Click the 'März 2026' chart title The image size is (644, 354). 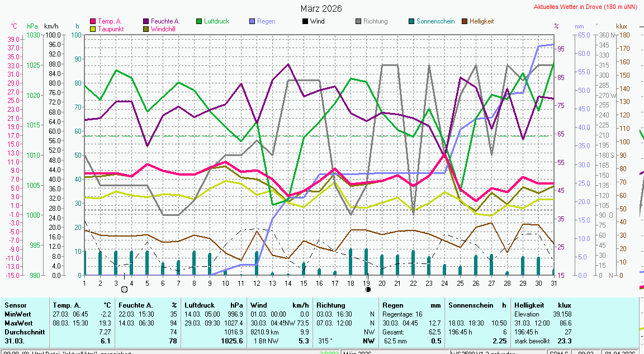pyautogui.click(x=321, y=8)
